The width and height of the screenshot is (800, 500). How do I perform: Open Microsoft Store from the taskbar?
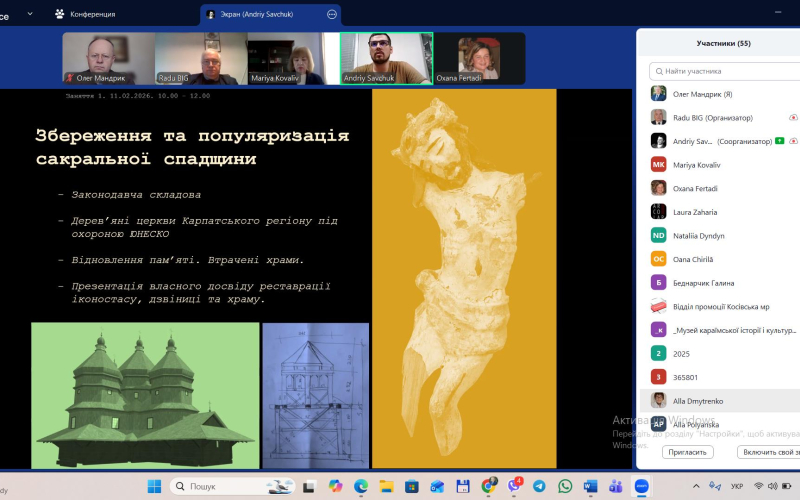click(x=412, y=486)
